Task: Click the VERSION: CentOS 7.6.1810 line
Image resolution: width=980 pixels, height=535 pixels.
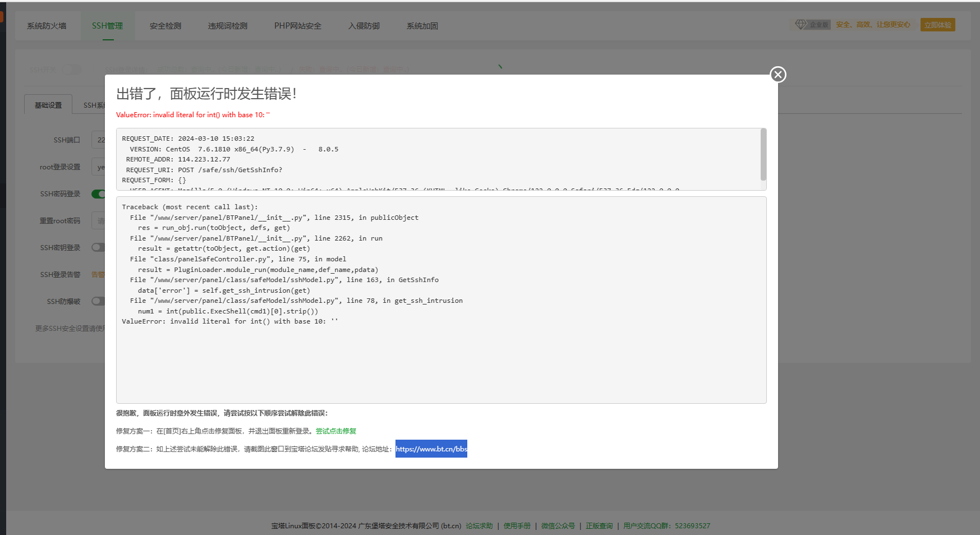Action: tap(234, 149)
